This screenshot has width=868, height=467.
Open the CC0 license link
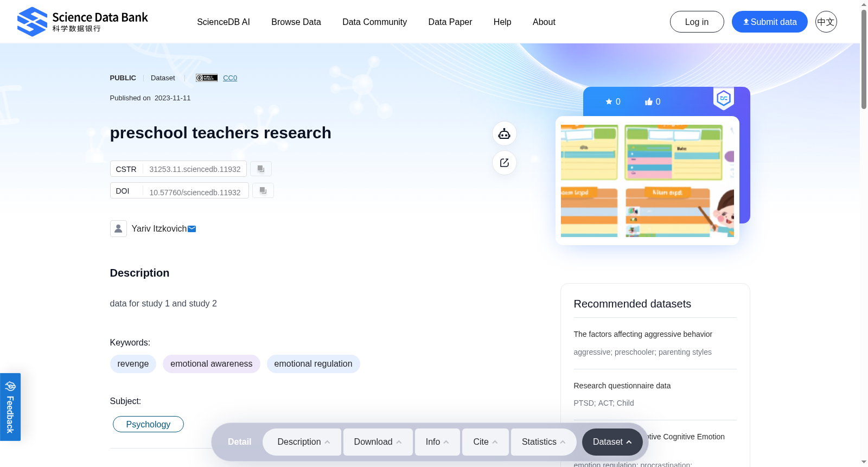click(230, 78)
